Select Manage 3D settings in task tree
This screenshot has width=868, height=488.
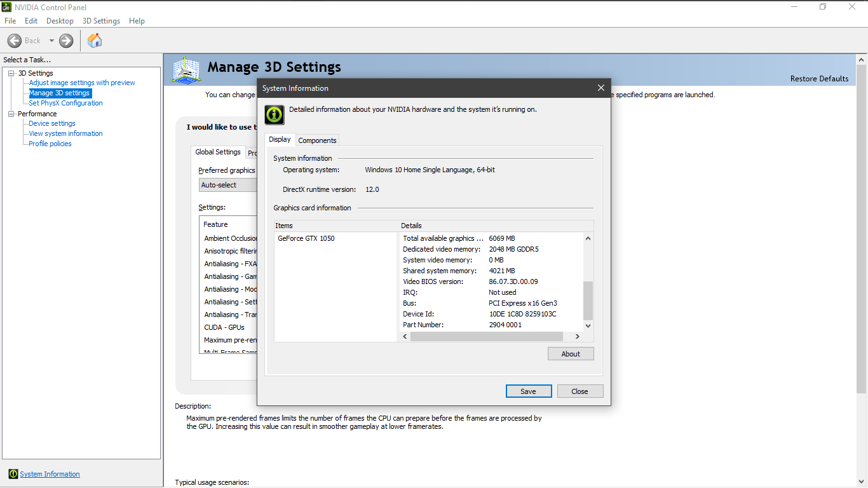coord(60,93)
